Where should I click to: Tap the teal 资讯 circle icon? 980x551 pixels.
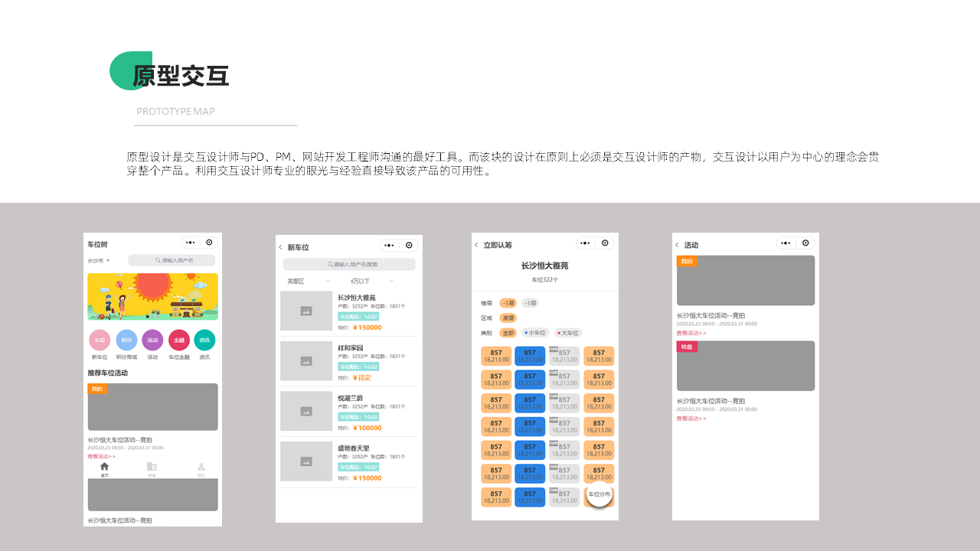click(204, 340)
